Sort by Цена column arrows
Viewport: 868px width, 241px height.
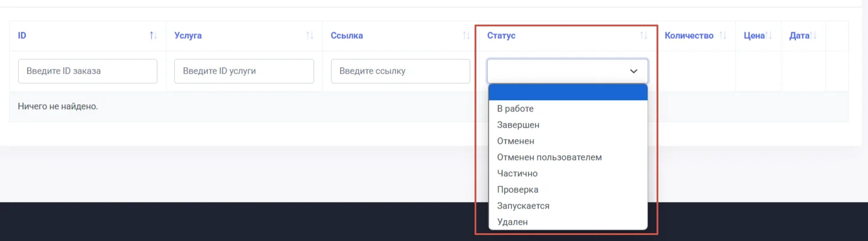768,36
